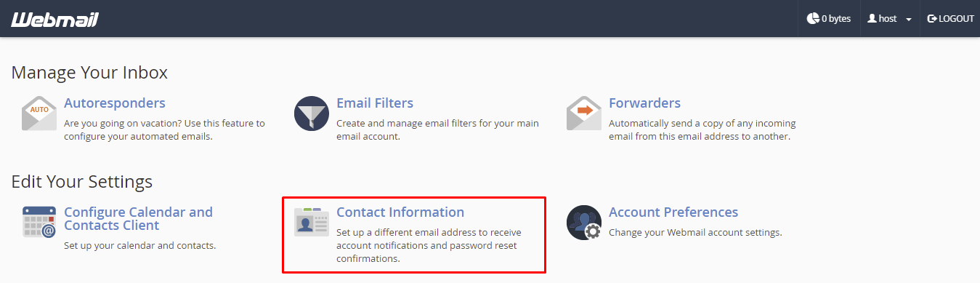Open the Account Preferences link
Image resolution: width=980 pixels, height=283 pixels.
(673, 212)
